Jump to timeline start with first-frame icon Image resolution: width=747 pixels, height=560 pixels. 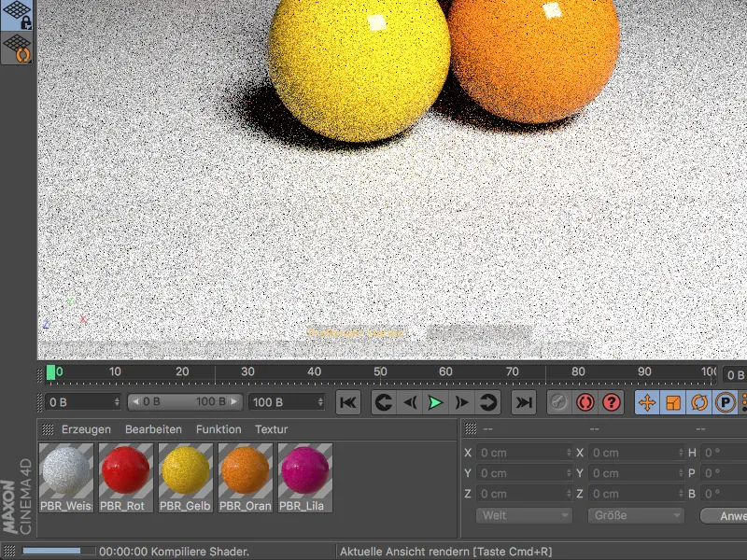(347, 402)
